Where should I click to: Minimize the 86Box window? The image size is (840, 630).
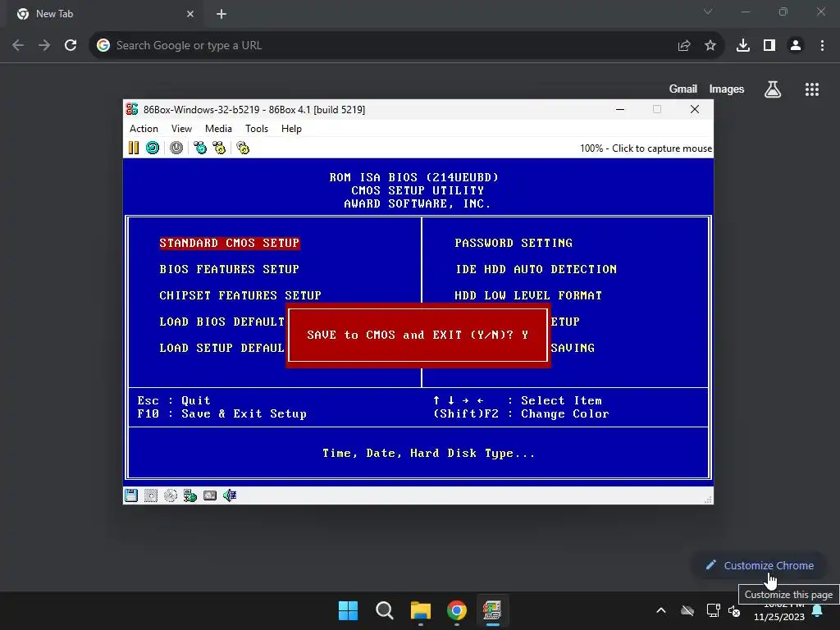(x=620, y=109)
